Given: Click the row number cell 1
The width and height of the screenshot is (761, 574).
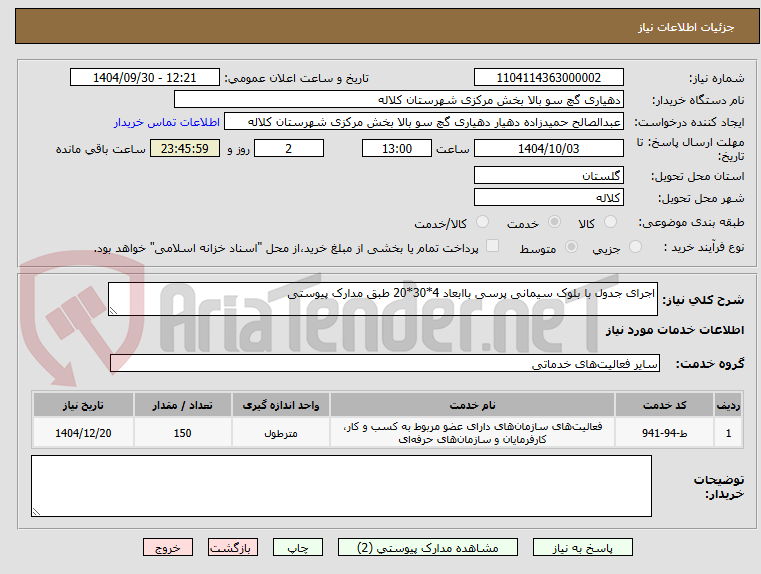Looking at the screenshot, I should (x=728, y=433).
